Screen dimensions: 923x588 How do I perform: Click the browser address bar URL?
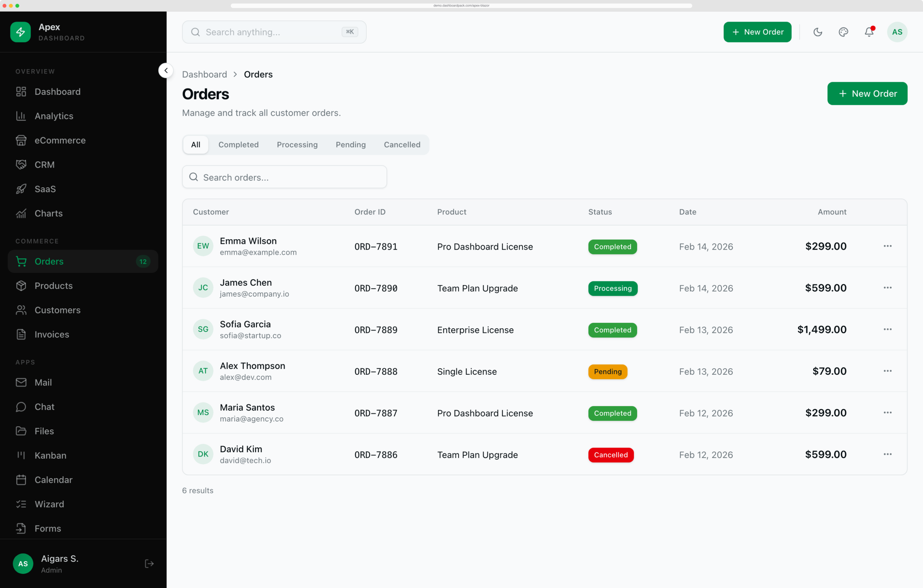point(461,5)
